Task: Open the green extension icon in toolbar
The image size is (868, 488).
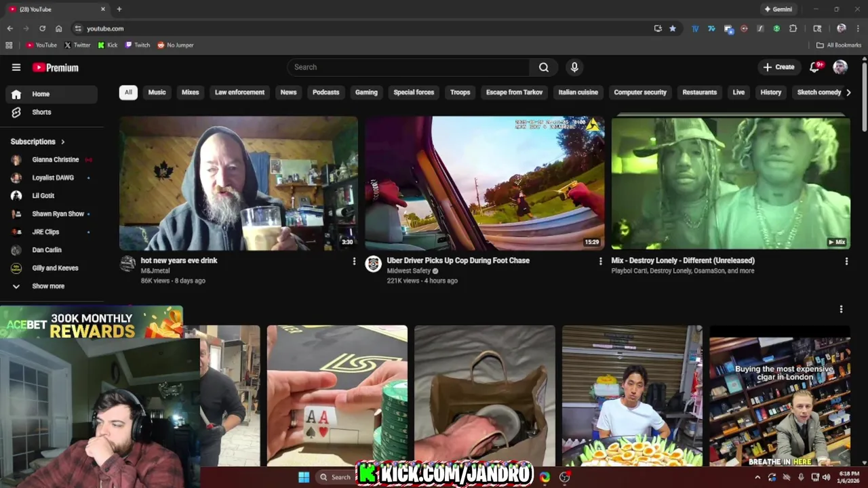Action: coord(776,28)
